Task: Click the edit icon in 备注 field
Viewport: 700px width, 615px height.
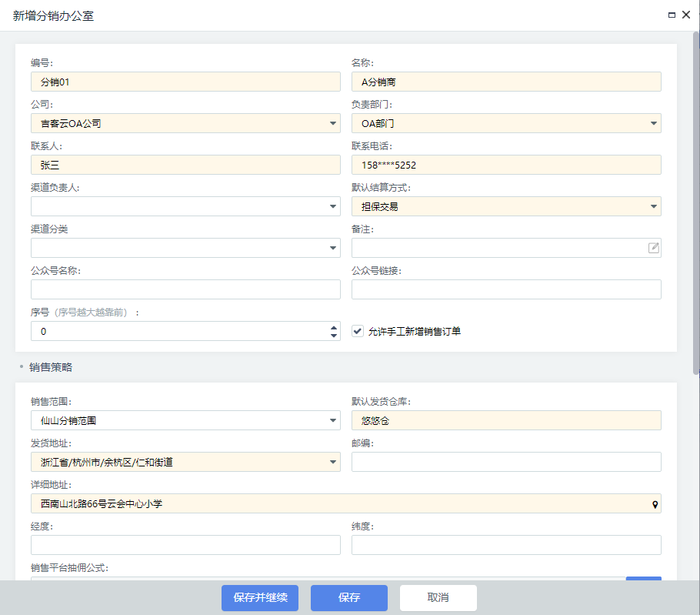Action: [x=653, y=248]
